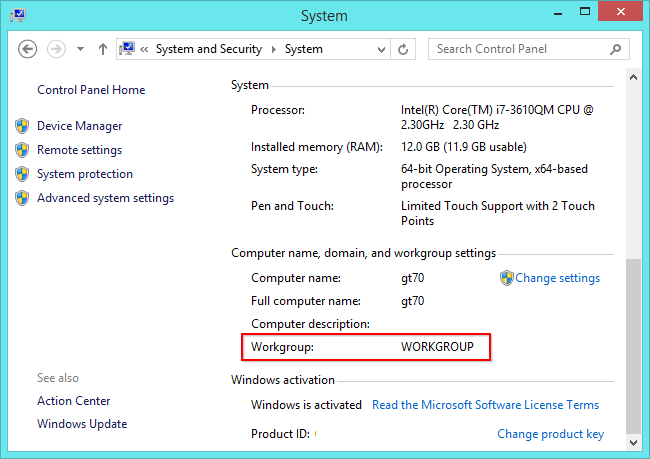Viewport: 650px width, 459px height.
Task: Click the Advanced system settings shield icon
Action: [x=22, y=198]
